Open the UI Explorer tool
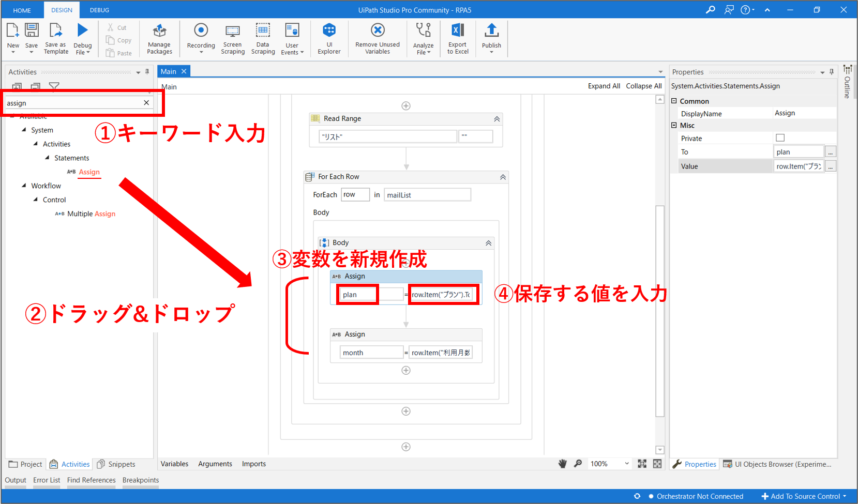 click(329, 31)
